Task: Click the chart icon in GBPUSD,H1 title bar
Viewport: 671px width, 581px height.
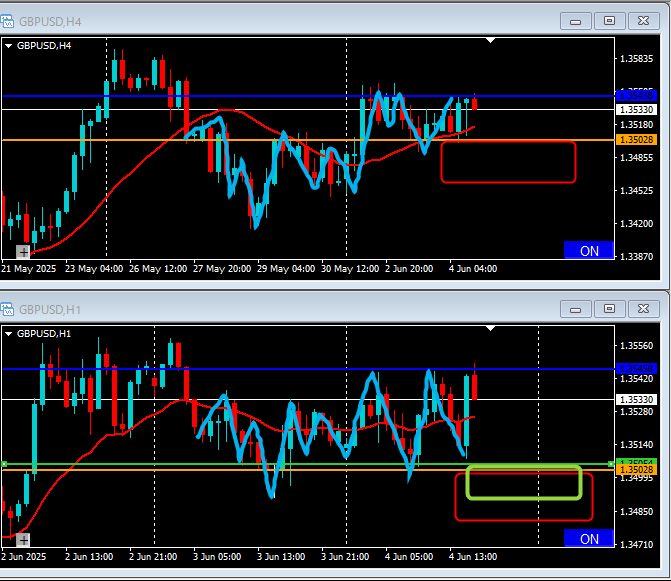Action: 6,309
